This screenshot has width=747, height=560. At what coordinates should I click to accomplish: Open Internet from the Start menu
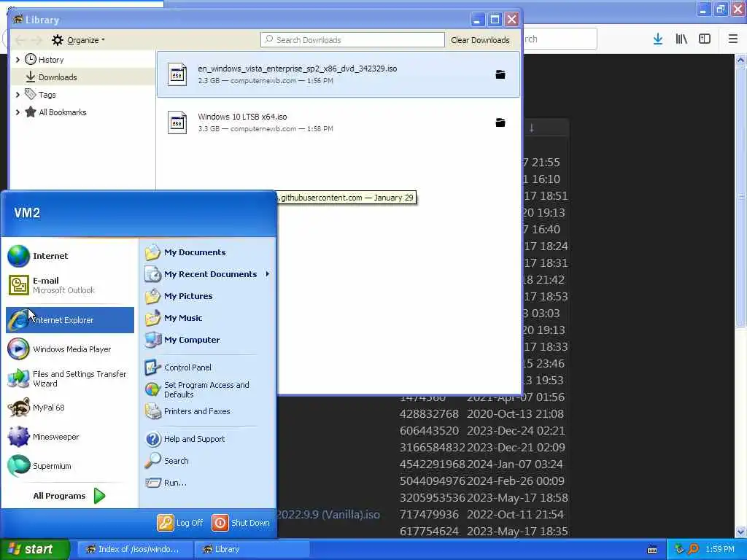coord(69,256)
